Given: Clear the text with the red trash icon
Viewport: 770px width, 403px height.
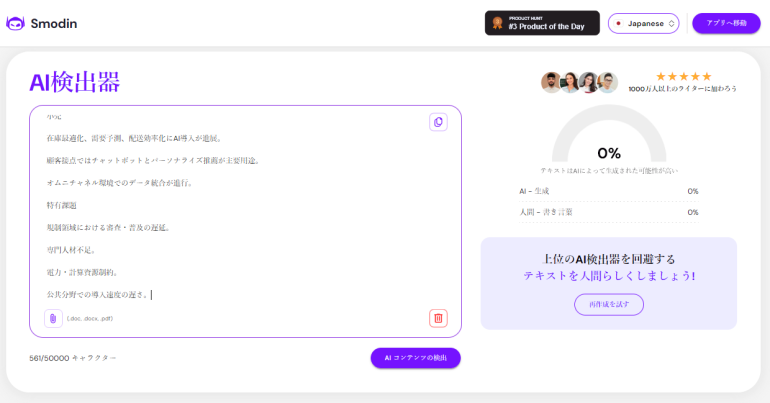Looking at the screenshot, I should click(438, 319).
